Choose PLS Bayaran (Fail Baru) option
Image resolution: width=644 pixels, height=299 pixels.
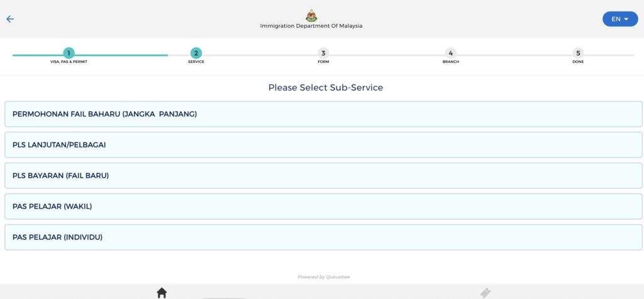(323, 176)
